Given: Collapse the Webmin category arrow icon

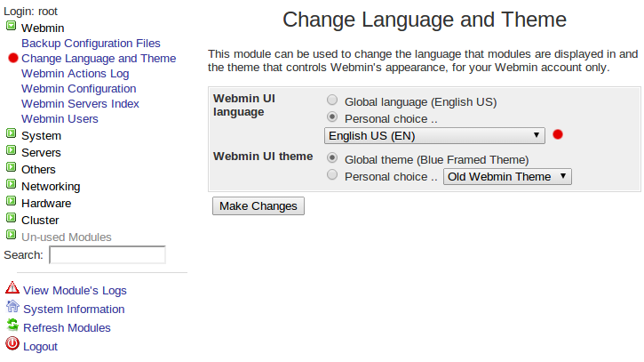Looking at the screenshot, I should click(x=11, y=26).
